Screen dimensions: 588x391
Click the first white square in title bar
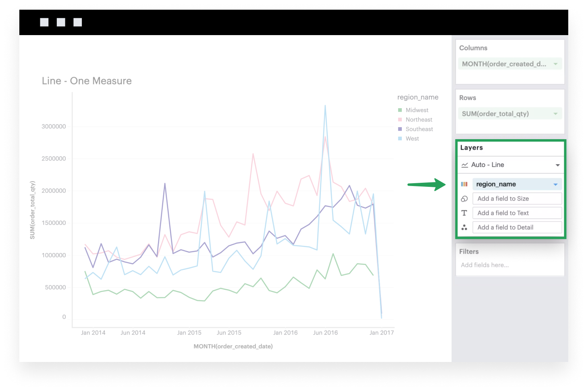click(x=44, y=22)
